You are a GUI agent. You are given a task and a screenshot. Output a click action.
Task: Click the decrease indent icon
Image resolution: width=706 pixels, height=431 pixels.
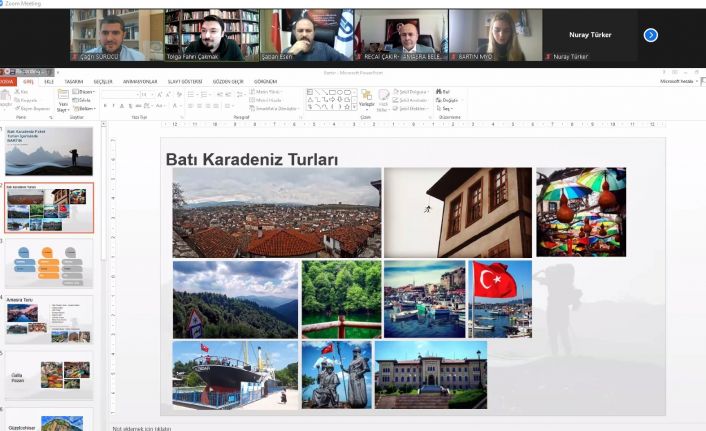(219, 95)
